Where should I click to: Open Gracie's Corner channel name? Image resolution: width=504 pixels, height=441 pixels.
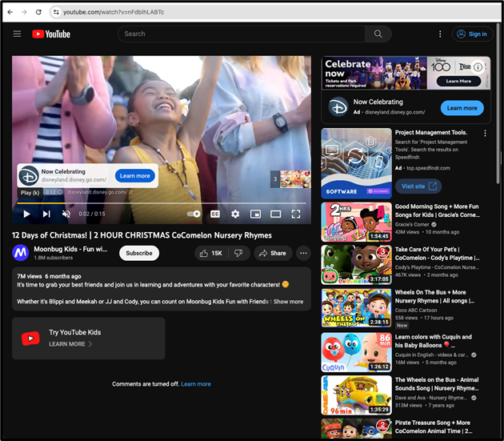[412, 225]
